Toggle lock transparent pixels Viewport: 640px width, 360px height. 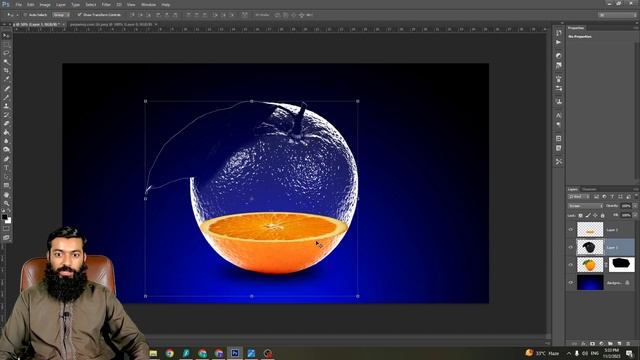pyautogui.click(x=580, y=215)
